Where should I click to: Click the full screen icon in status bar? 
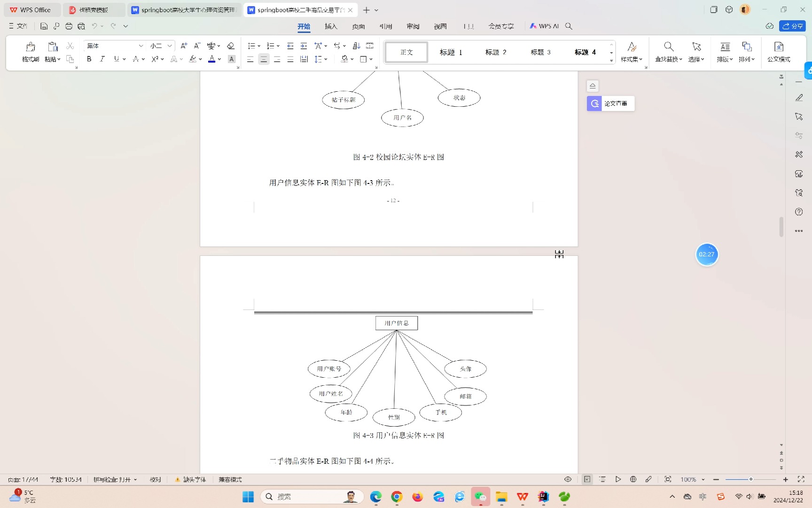(801, 479)
